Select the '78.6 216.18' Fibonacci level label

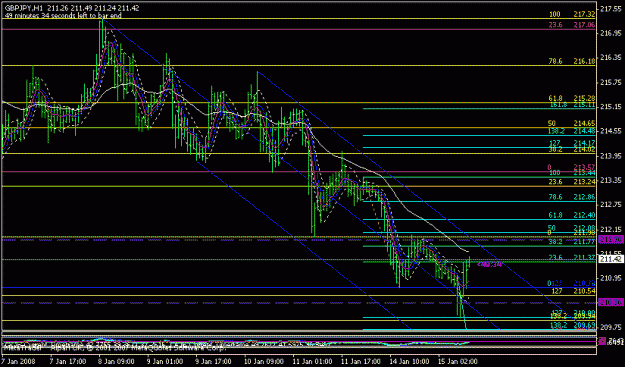click(x=572, y=61)
